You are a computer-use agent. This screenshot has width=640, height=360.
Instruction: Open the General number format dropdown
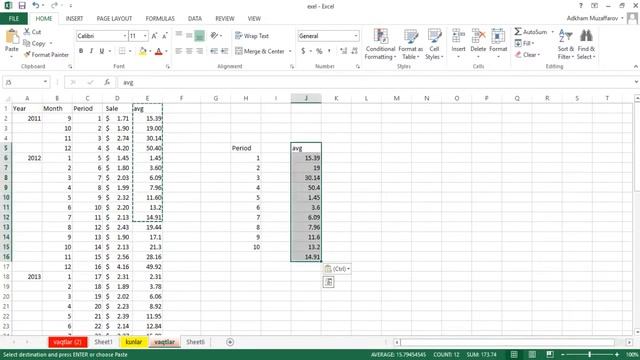pyautogui.click(x=356, y=36)
